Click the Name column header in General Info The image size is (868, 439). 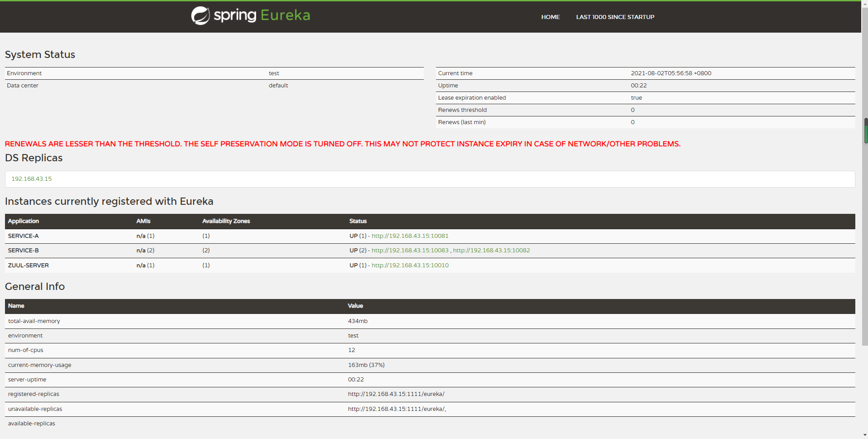coord(16,306)
